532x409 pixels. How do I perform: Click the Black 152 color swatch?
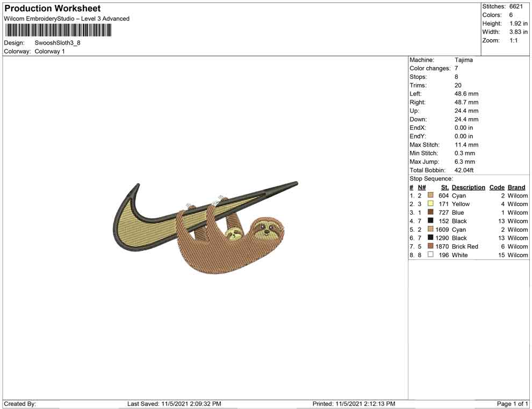(x=430, y=221)
